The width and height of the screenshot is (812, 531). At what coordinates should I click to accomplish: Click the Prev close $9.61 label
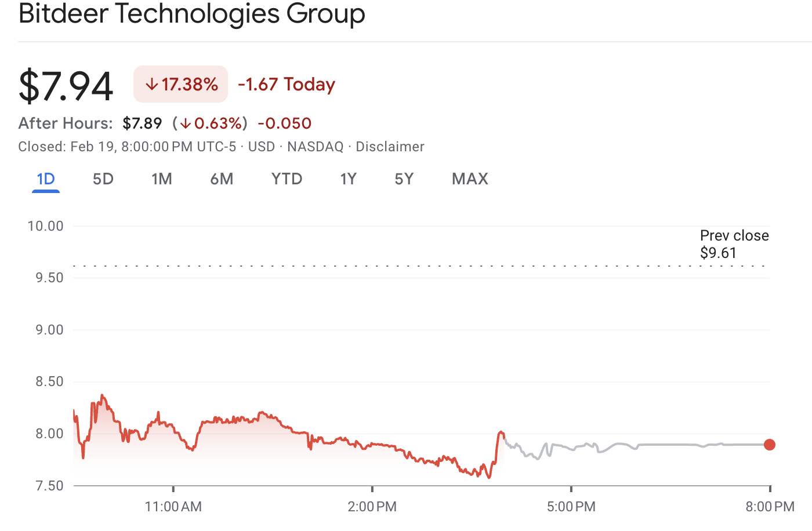[733, 243]
